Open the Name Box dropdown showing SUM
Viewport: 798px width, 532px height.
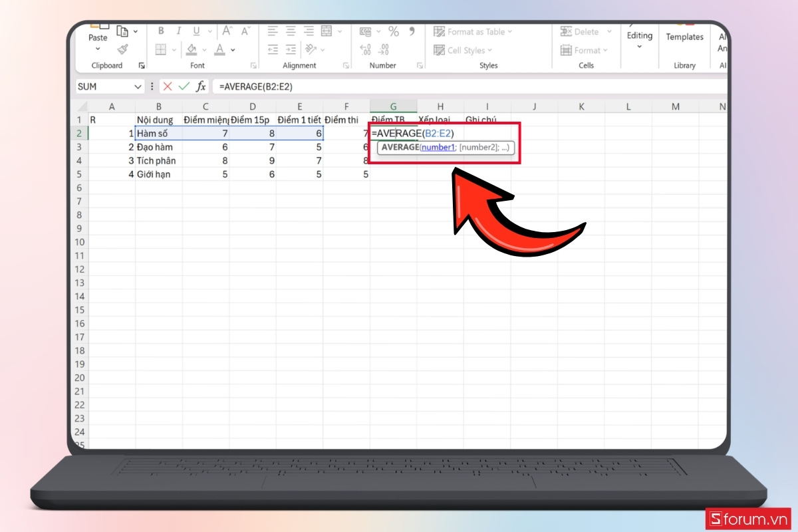point(138,86)
